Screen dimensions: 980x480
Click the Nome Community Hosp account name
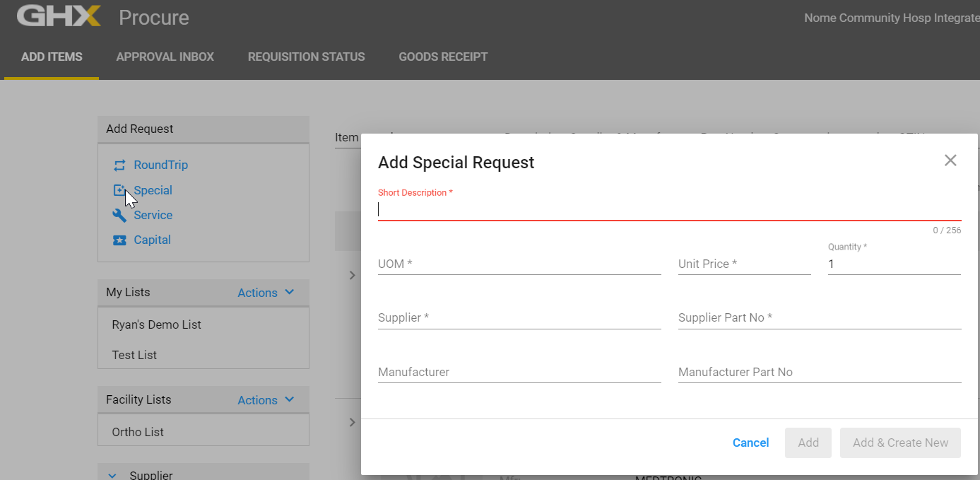(892, 18)
